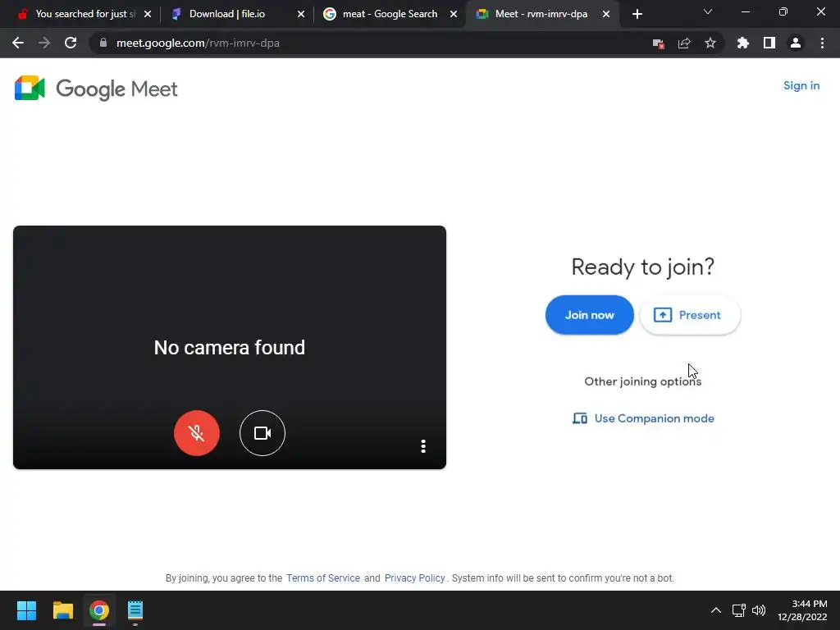Screen dimensions: 840x630
Task: Click the Google Meet logo
Action: pos(96,89)
